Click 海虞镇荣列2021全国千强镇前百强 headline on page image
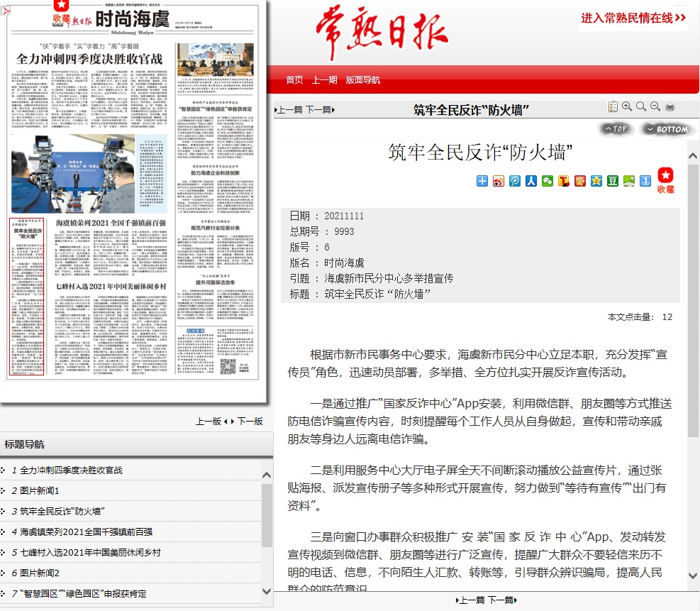 (111, 223)
